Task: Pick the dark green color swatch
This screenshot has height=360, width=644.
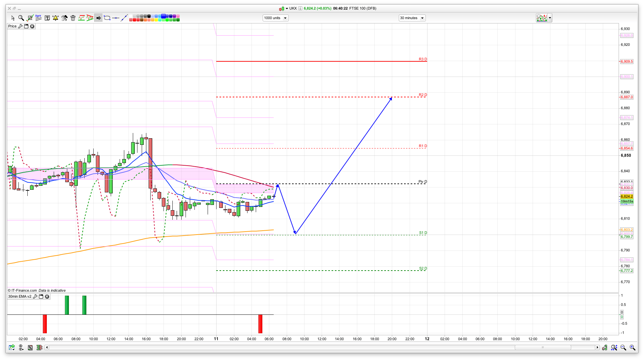Action: pos(178,20)
